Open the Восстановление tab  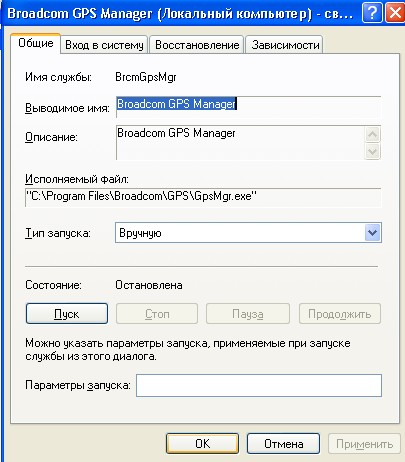tap(197, 45)
